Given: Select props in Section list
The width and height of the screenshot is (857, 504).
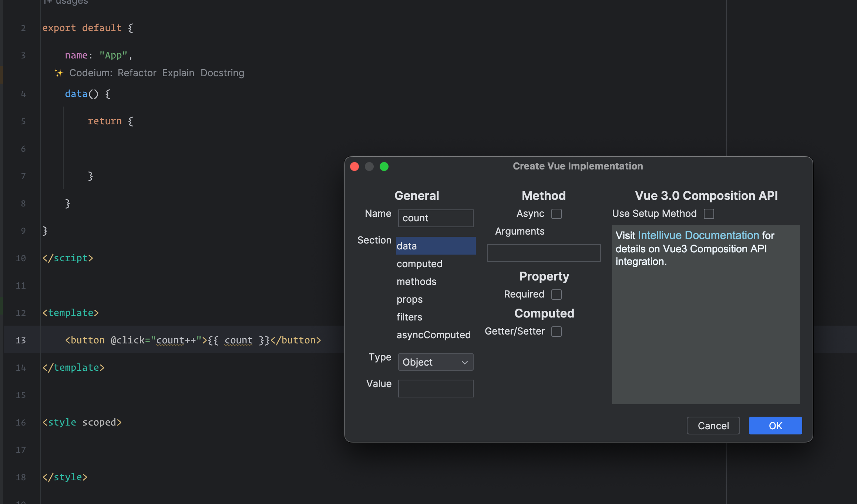Looking at the screenshot, I should 436,299.
